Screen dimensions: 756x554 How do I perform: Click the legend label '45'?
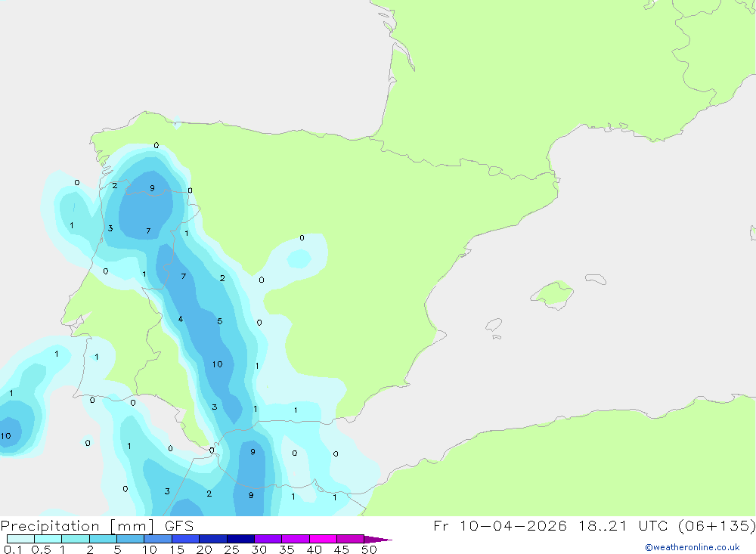tap(342, 549)
